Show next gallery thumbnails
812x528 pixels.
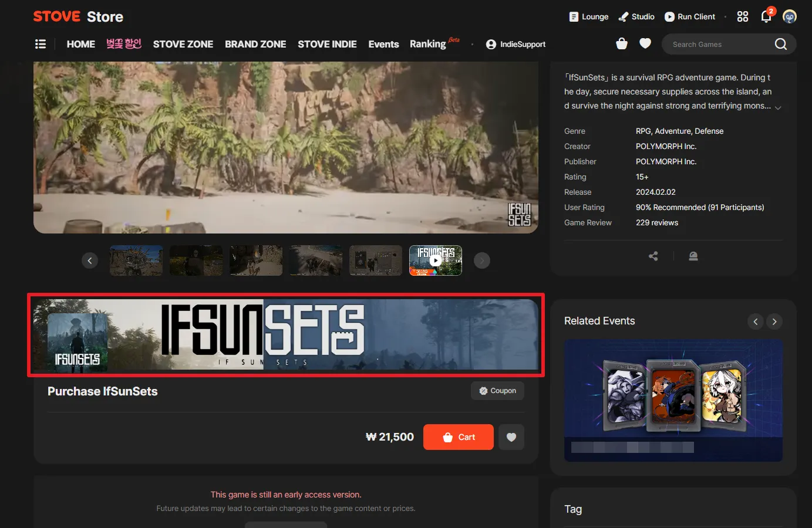click(482, 260)
